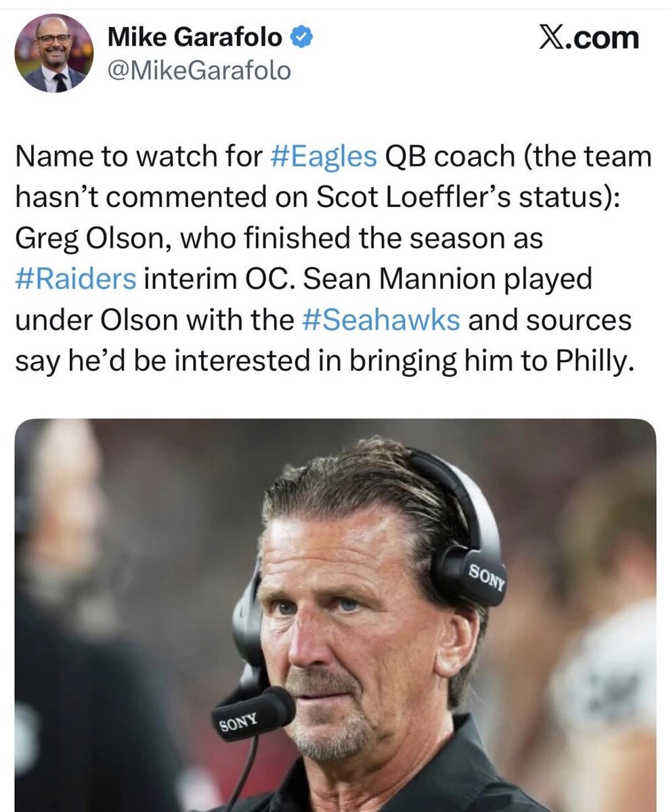Open the @MikeGarafolo handle

tap(199, 70)
